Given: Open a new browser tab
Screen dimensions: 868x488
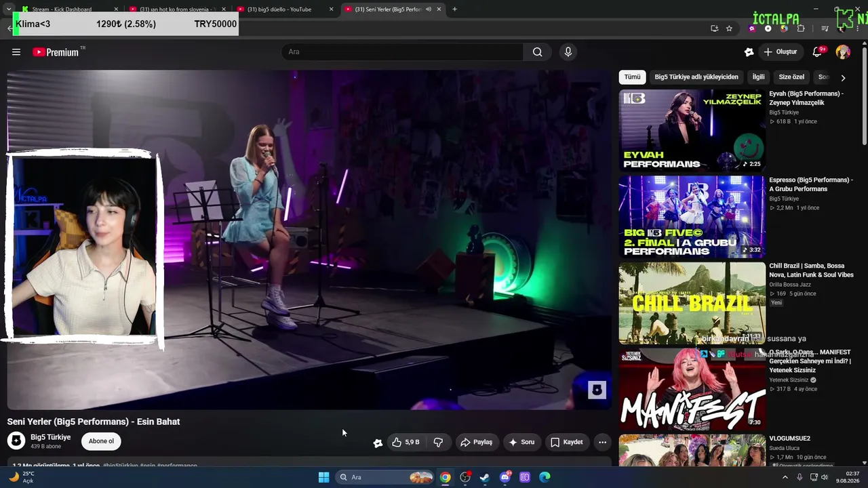Looking at the screenshot, I should pos(454,9).
